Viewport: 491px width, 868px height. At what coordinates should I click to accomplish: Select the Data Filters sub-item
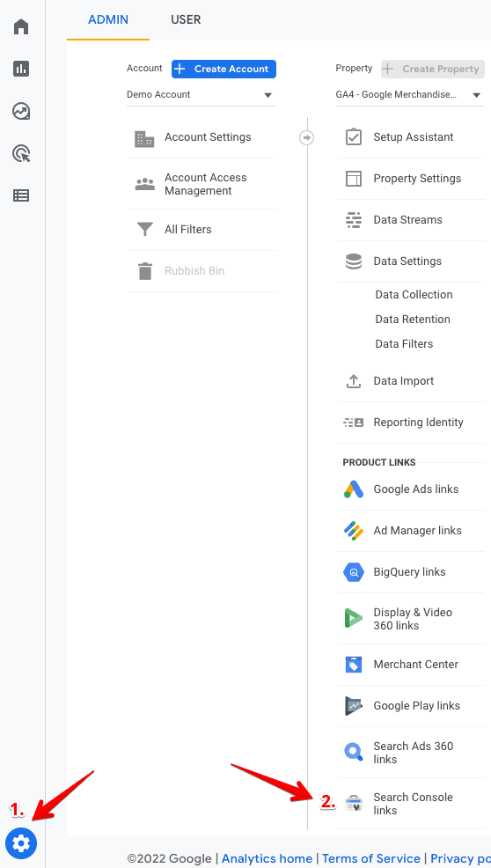pos(404,344)
